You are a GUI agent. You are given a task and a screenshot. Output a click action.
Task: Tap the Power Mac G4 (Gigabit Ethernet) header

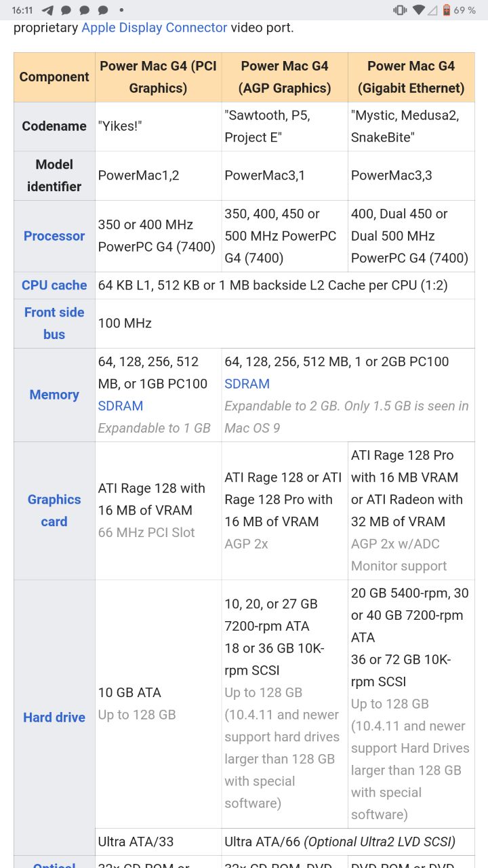(411, 77)
